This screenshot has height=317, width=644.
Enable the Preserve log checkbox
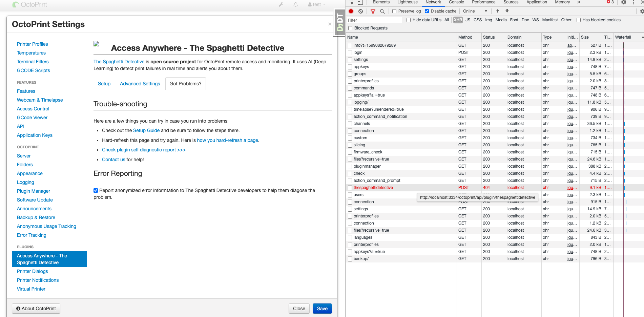point(394,11)
